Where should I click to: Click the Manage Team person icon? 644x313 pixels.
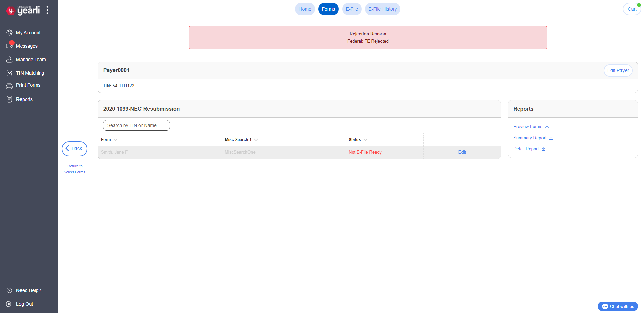pyautogui.click(x=9, y=60)
